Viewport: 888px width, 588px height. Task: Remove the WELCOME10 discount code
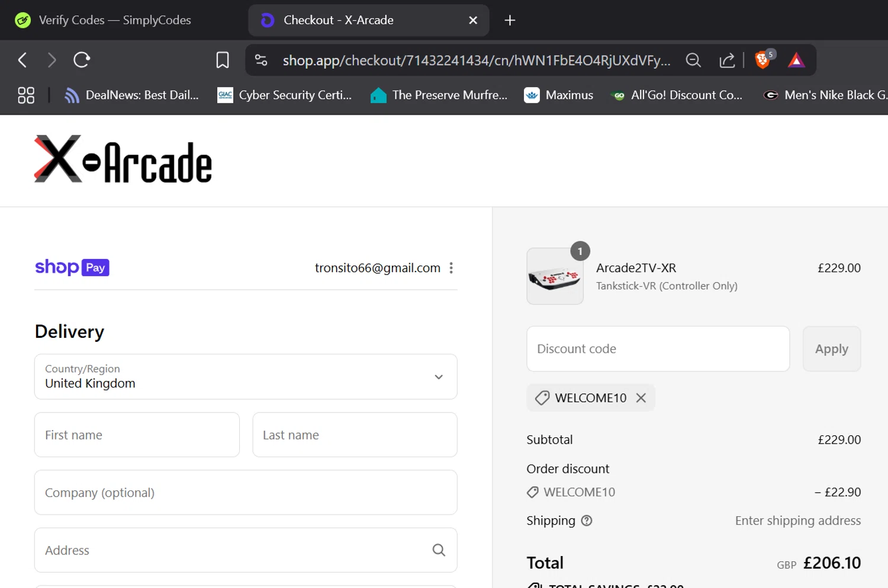641,398
